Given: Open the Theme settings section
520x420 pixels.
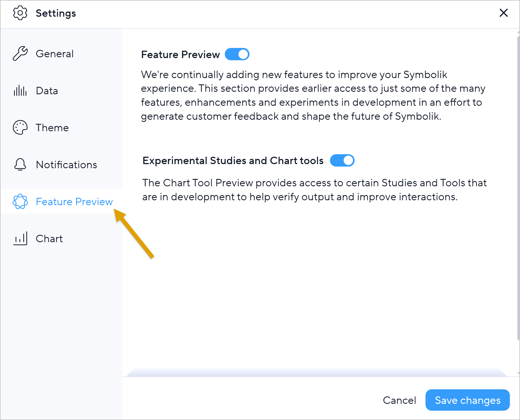Looking at the screenshot, I should pos(52,128).
